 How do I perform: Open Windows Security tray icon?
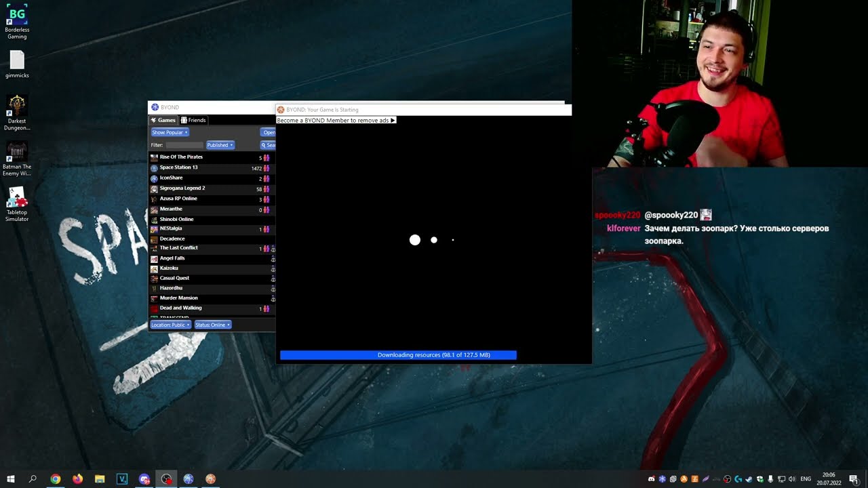click(x=760, y=479)
